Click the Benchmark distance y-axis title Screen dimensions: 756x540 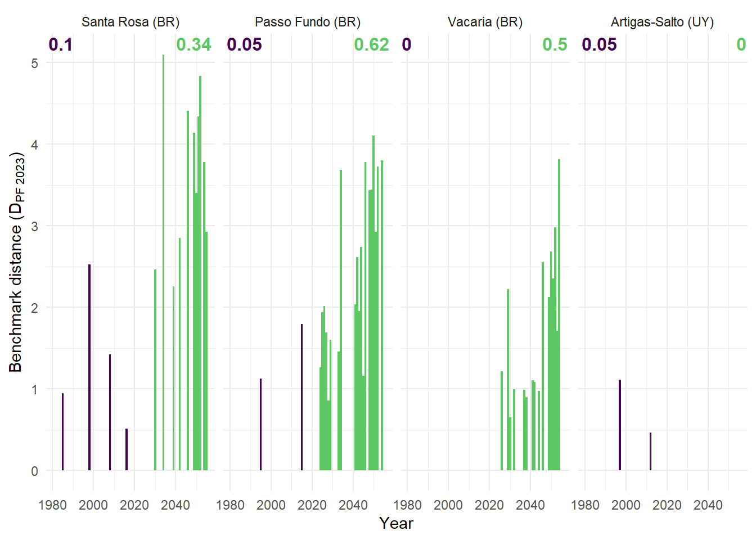click(16, 262)
